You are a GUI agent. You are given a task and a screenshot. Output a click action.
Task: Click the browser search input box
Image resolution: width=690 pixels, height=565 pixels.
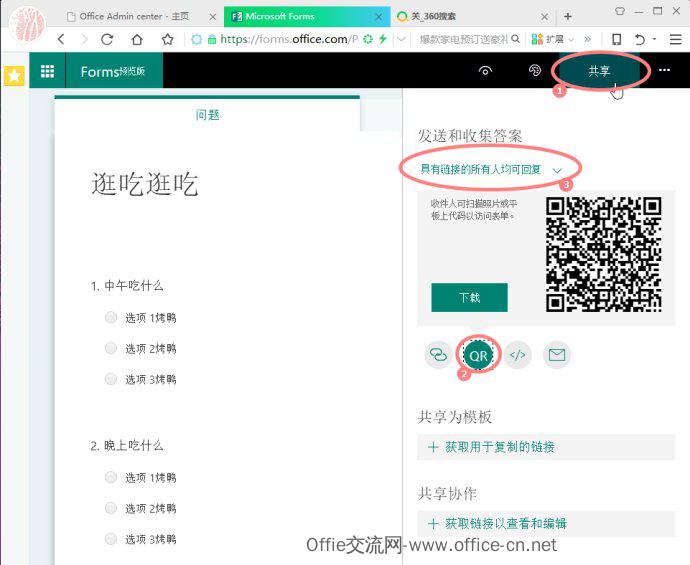point(463,39)
